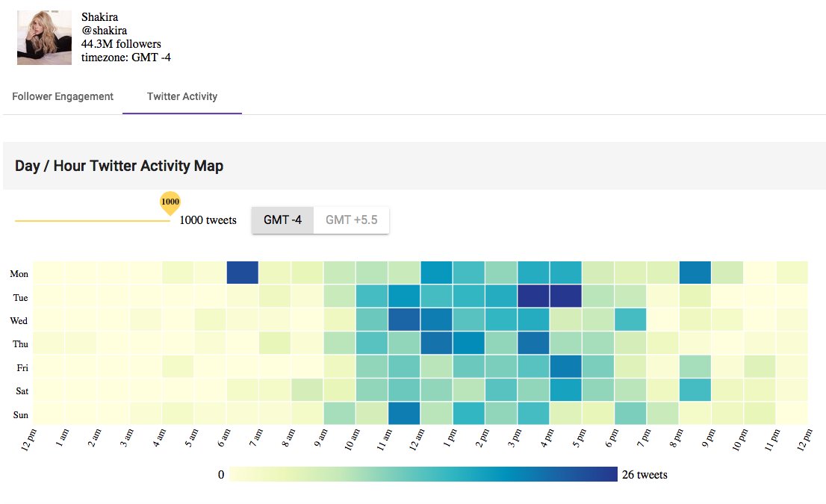
Task: Click the Saturday 8 pm teal cell
Action: click(695, 390)
